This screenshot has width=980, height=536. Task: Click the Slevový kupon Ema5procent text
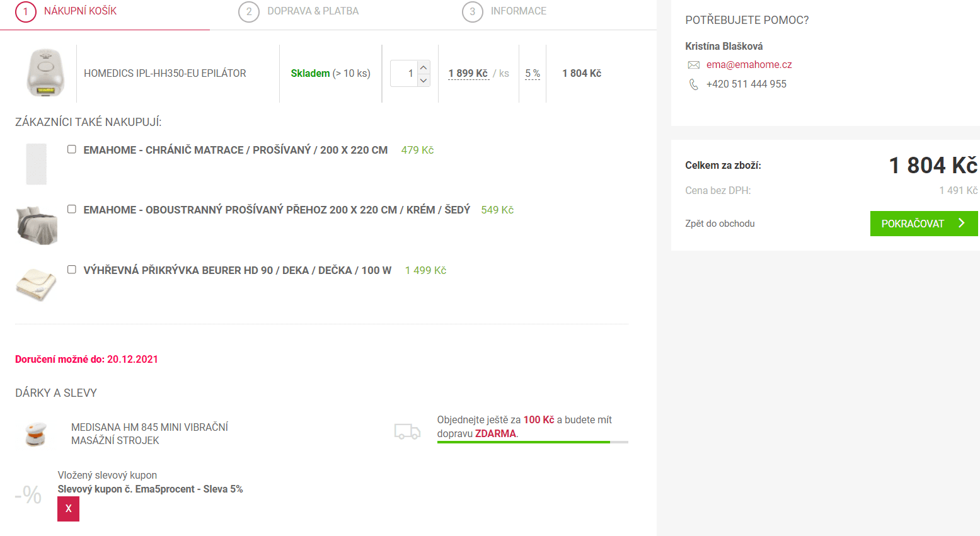click(x=150, y=489)
